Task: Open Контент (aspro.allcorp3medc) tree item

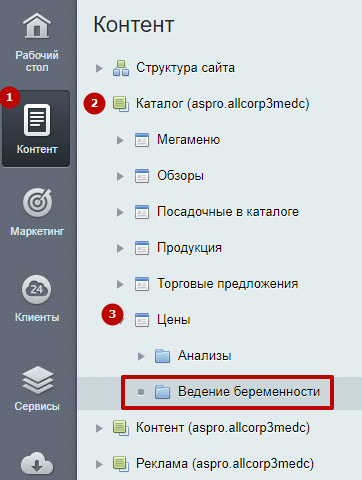Action: click(223, 428)
